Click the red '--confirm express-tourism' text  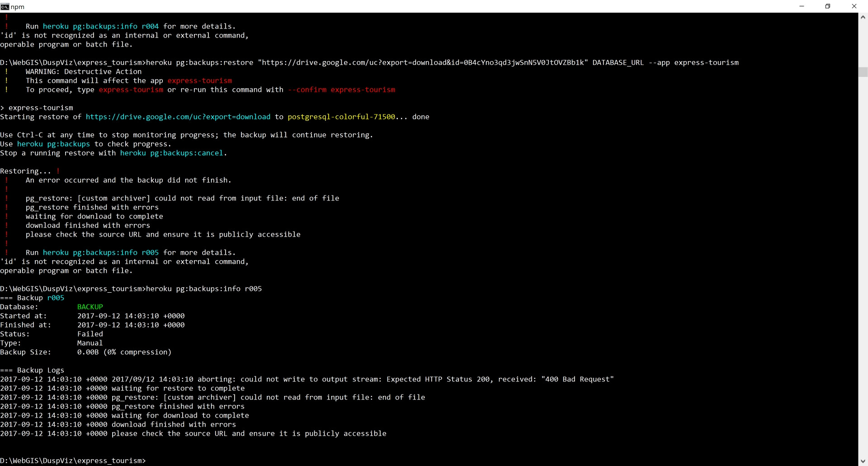341,90
